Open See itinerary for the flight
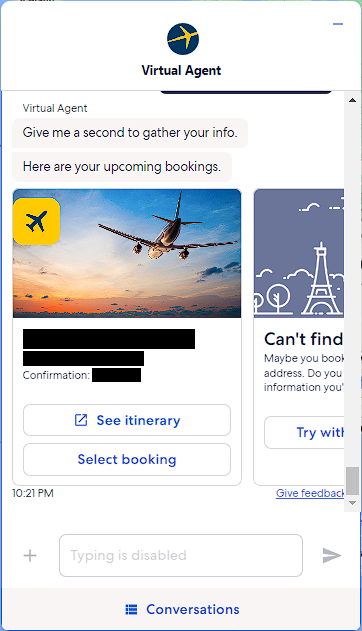The width and height of the screenshot is (362, 631). (x=127, y=420)
